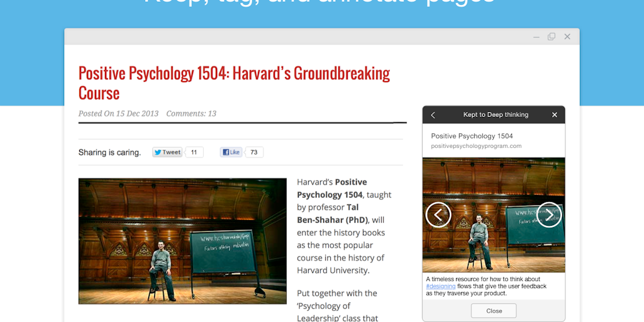
Task: Minimize the browser window
Action: tap(536, 37)
